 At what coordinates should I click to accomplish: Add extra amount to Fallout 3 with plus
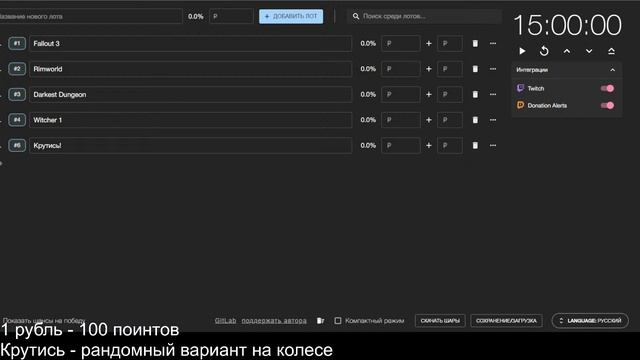click(x=429, y=43)
